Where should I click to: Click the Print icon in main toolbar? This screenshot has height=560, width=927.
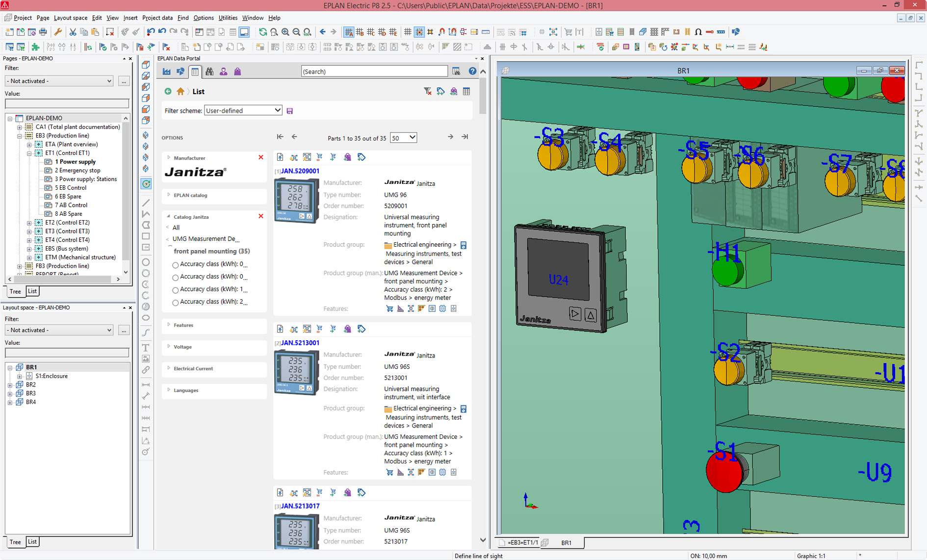pos(43,32)
